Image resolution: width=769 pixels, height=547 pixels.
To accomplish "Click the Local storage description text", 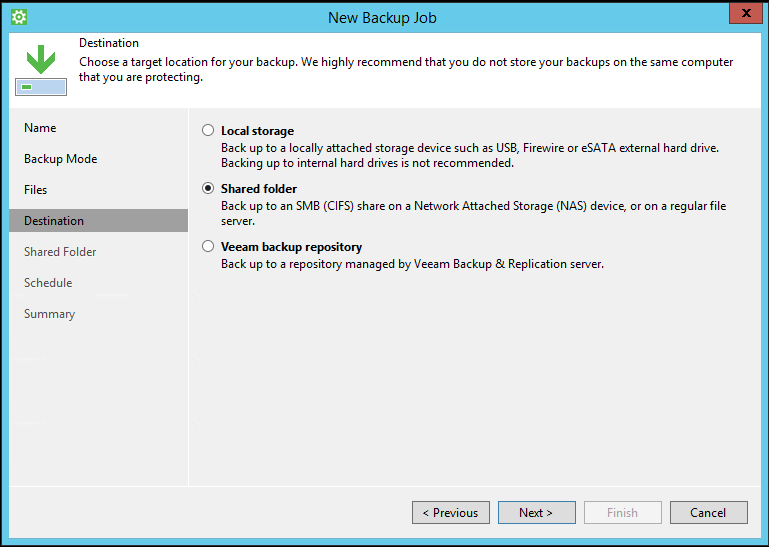I will (x=470, y=155).
